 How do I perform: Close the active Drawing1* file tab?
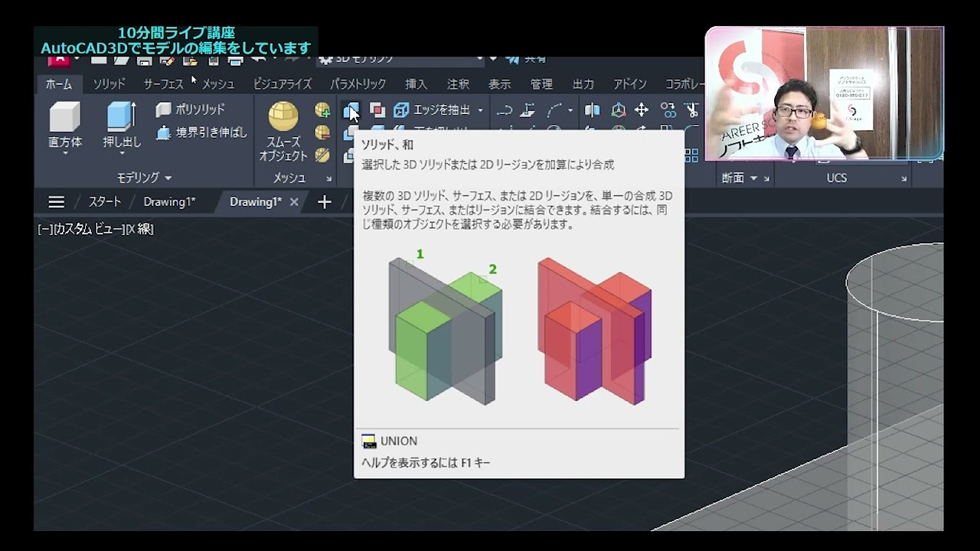point(294,202)
